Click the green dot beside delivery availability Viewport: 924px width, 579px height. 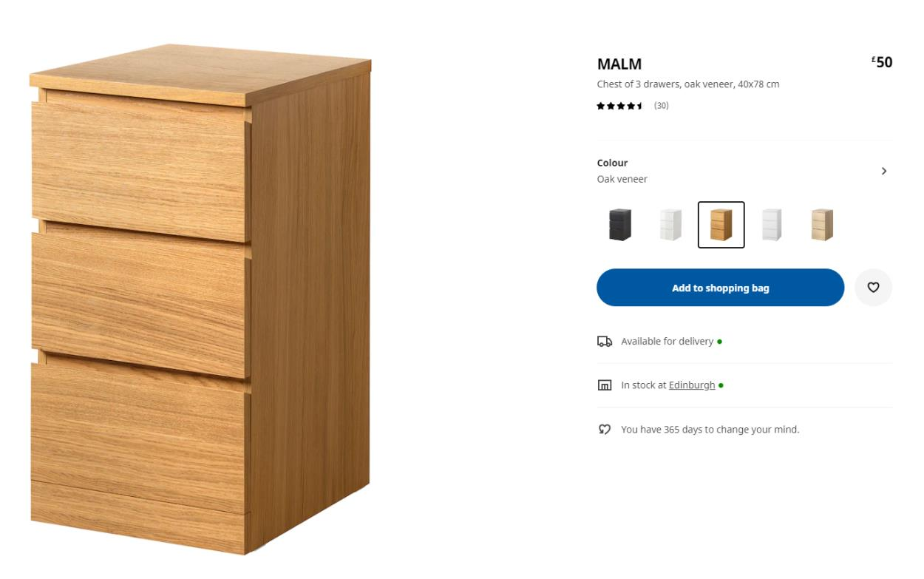720,342
